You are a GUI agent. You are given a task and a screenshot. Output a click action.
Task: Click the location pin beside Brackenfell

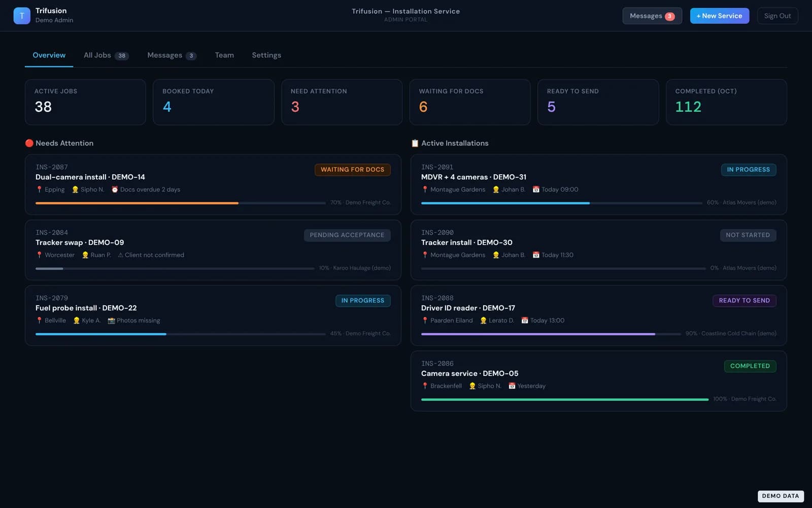pos(425,386)
